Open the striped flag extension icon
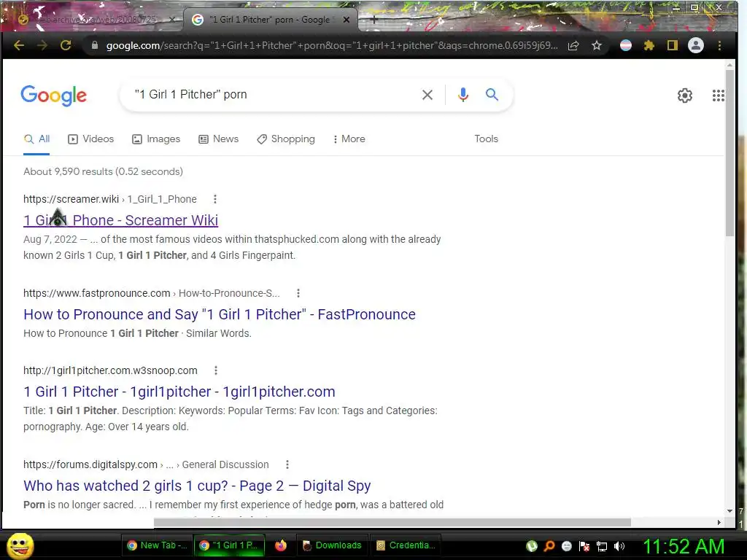This screenshot has width=747, height=560. coord(625,45)
